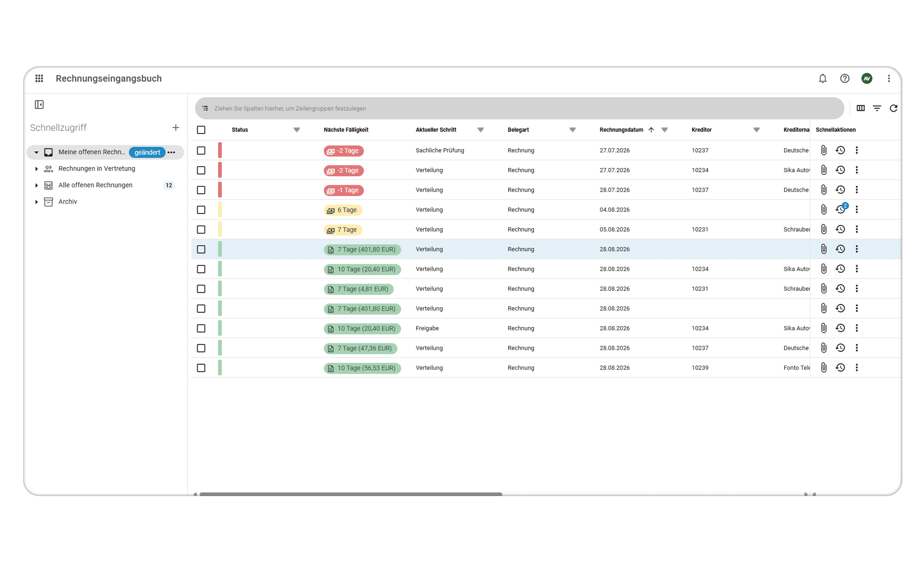Show history for the Sachliche Prüfung row
924x563 pixels.
point(840,150)
